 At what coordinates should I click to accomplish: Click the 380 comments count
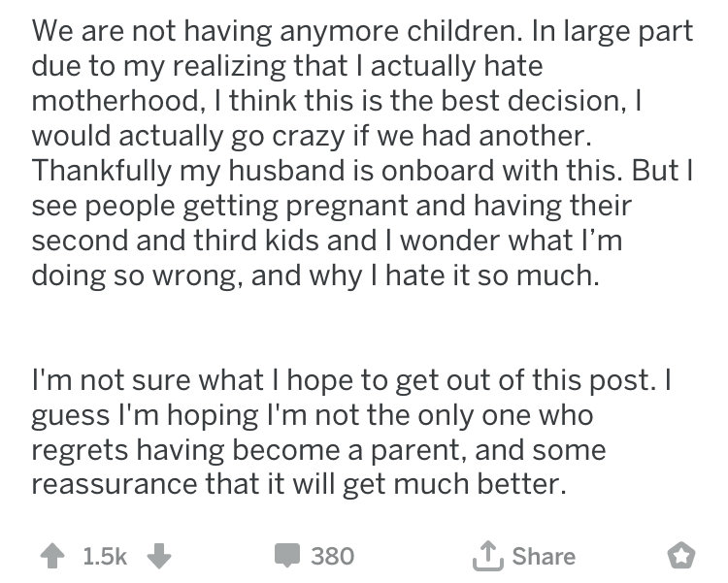(x=332, y=556)
